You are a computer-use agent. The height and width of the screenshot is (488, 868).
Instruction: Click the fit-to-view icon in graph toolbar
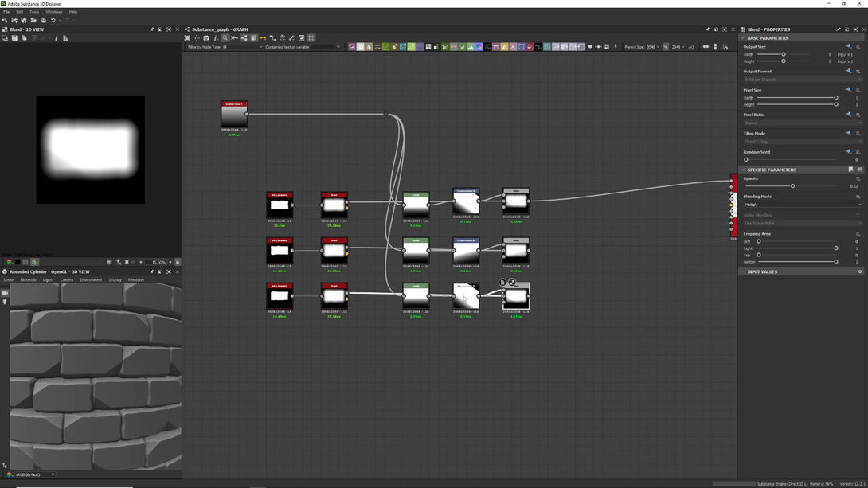187,38
